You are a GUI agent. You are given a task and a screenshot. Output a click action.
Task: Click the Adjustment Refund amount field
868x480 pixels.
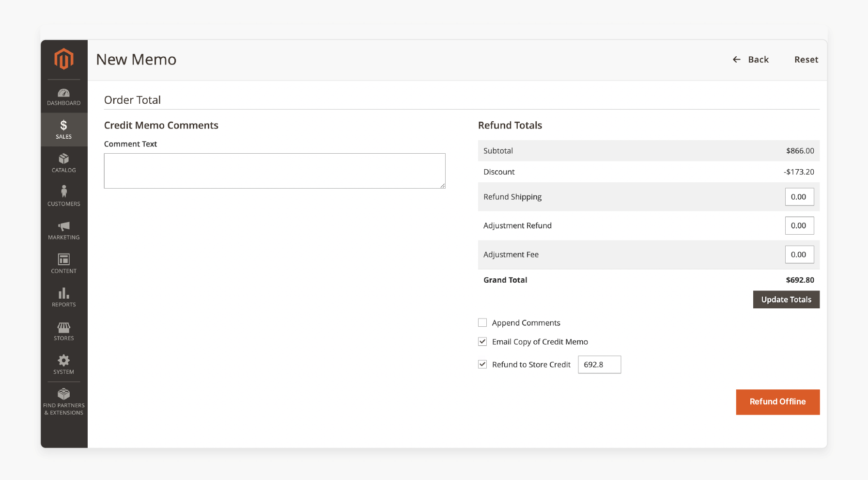click(799, 225)
